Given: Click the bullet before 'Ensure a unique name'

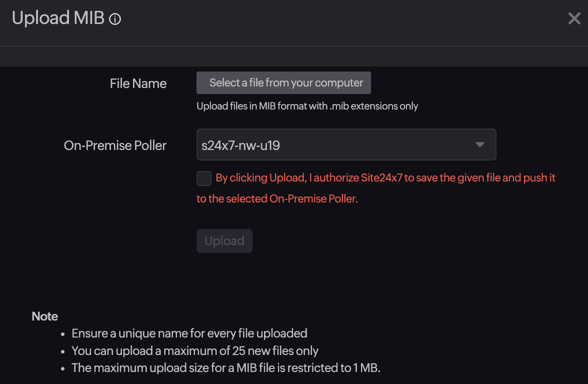Looking at the screenshot, I should coord(63,333).
